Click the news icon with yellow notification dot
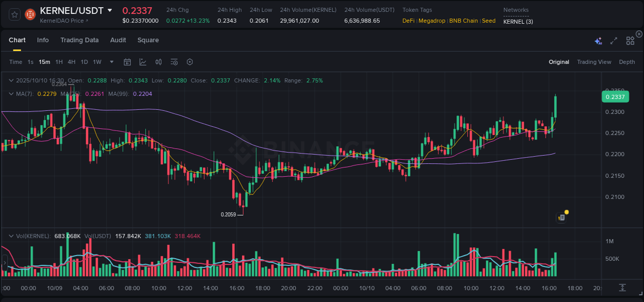Viewport: 644px width, 302px height. tap(561, 217)
